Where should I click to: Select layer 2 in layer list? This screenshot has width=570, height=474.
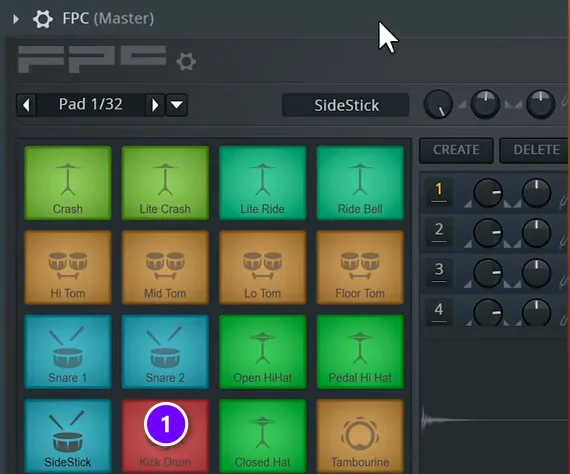[x=439, y=232]
